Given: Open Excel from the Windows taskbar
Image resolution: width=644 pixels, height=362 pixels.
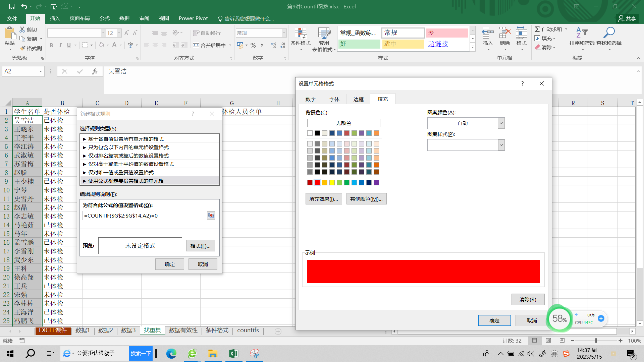Looking at the screenshot, I should click(x=233, y=354).
